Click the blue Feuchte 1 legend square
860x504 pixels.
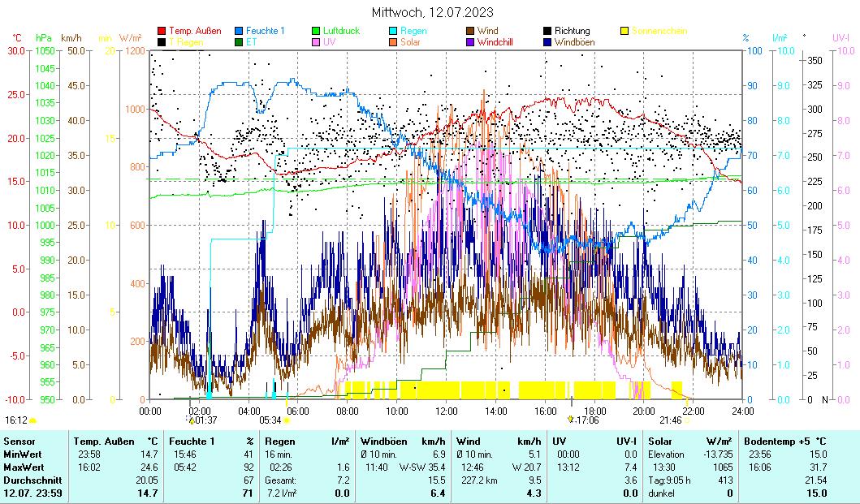pos(240,31)
